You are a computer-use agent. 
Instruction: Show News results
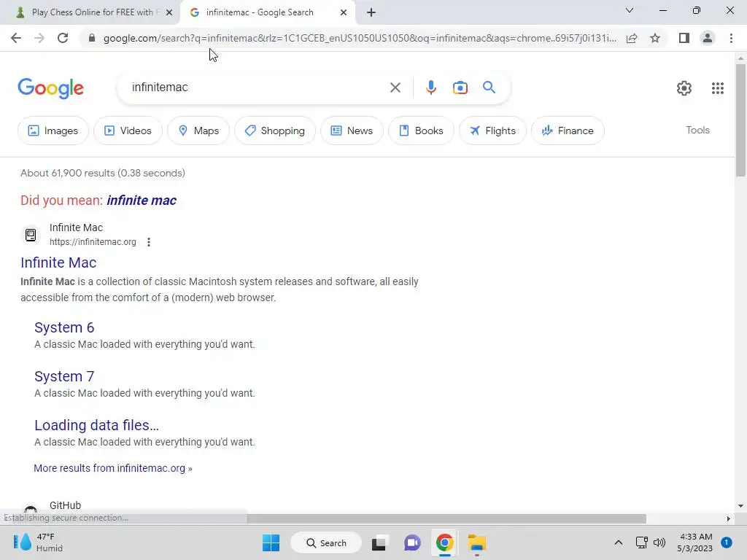click(x=352, y=131)
